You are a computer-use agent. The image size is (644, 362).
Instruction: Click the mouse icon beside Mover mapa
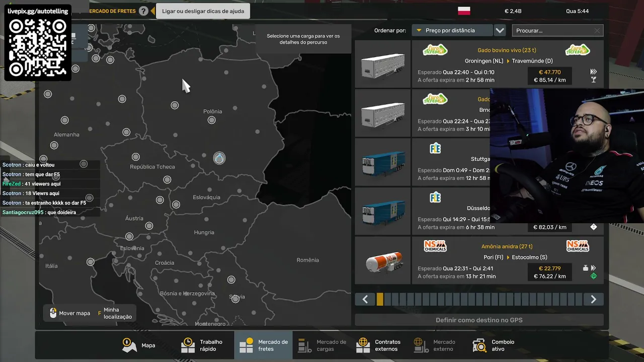tap(53, 313)
